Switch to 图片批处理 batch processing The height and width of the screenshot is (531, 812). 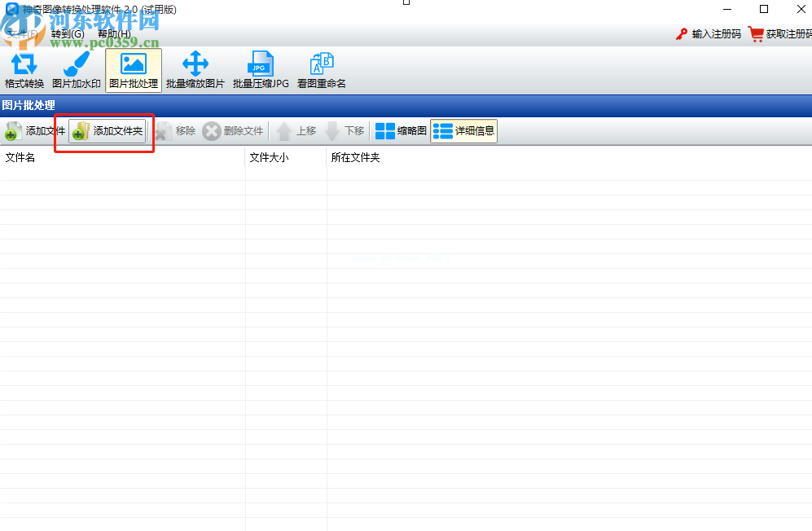coord(134,70)
